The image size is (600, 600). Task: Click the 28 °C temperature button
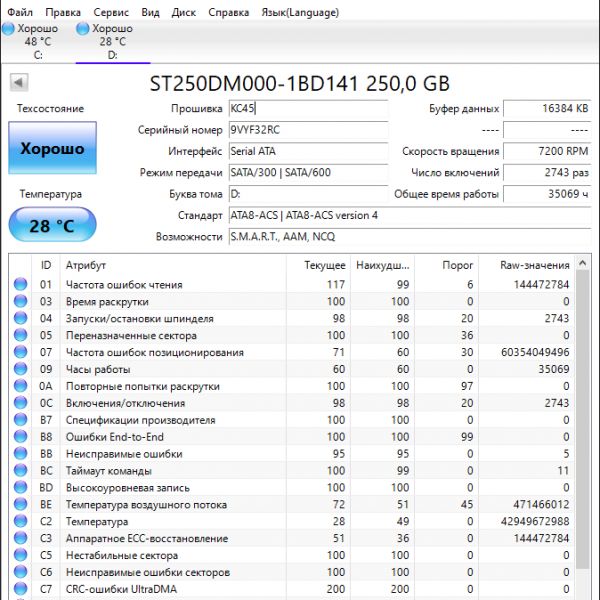[52, 225]
